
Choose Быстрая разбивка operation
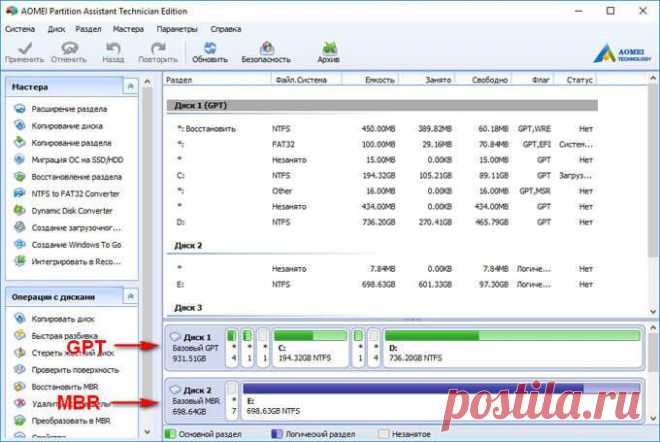coord(65,336)
